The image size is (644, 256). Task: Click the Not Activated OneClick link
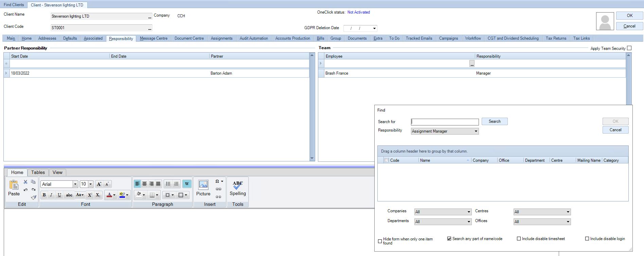click(359, 12)
